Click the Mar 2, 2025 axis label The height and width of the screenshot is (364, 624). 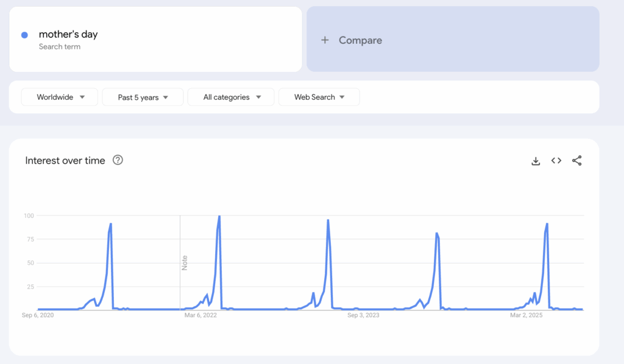[x=526, y=315]
